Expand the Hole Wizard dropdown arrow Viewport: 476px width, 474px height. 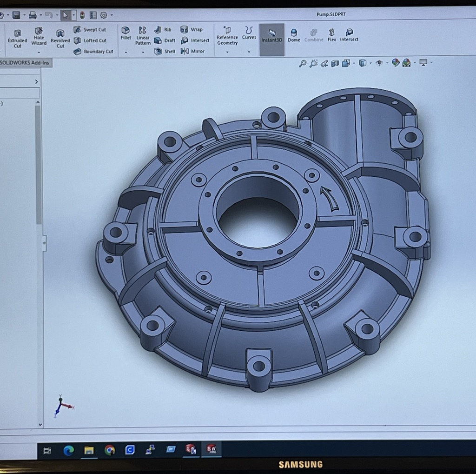pos(39,53)
